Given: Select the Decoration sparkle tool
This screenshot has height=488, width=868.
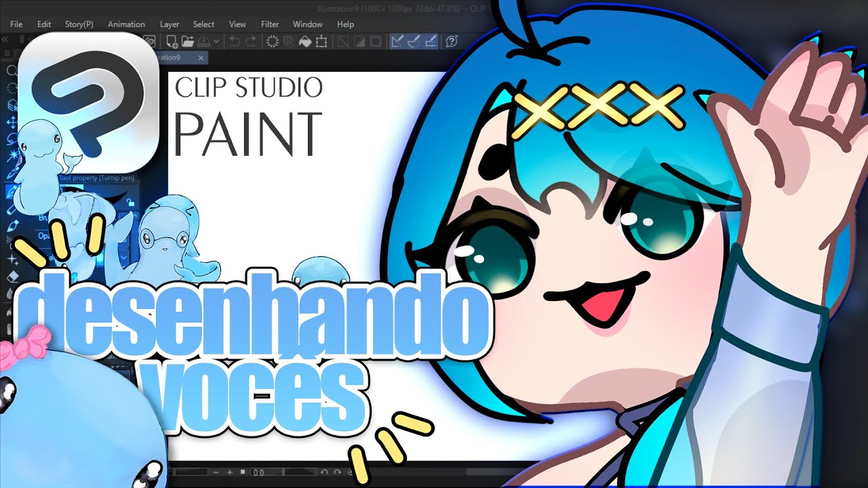Looking at the screenshot, I should 12,260.
